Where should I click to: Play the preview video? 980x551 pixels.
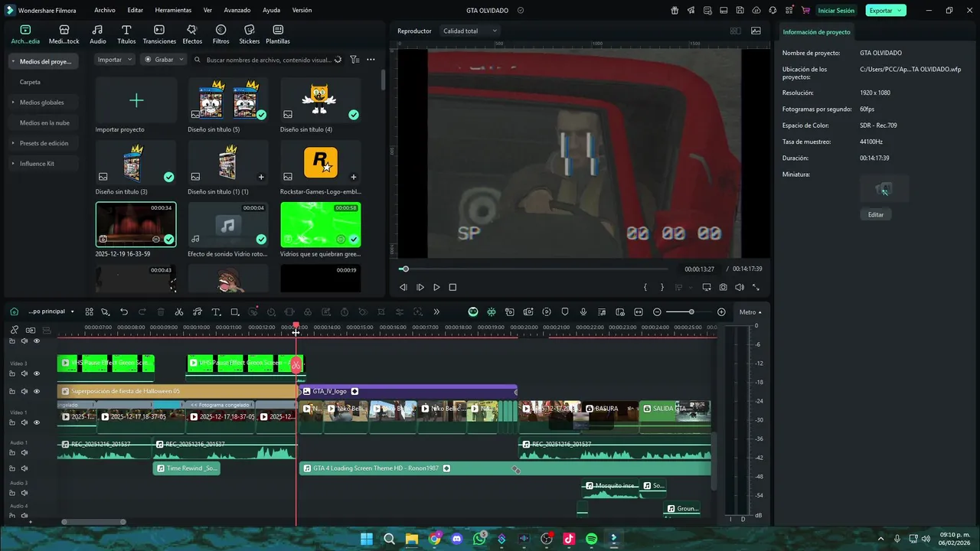click(x=436, y=288)
